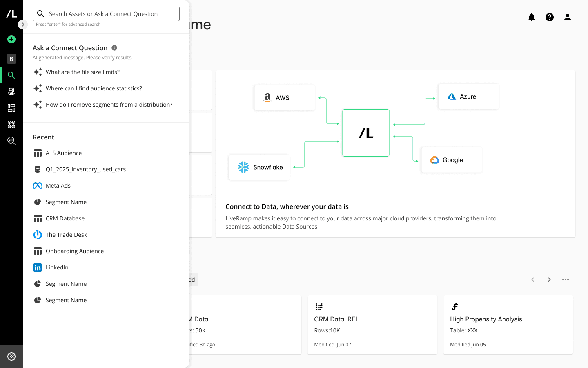
Task: Open settings gear in the sidebar
Action: [x=11, y=357]
